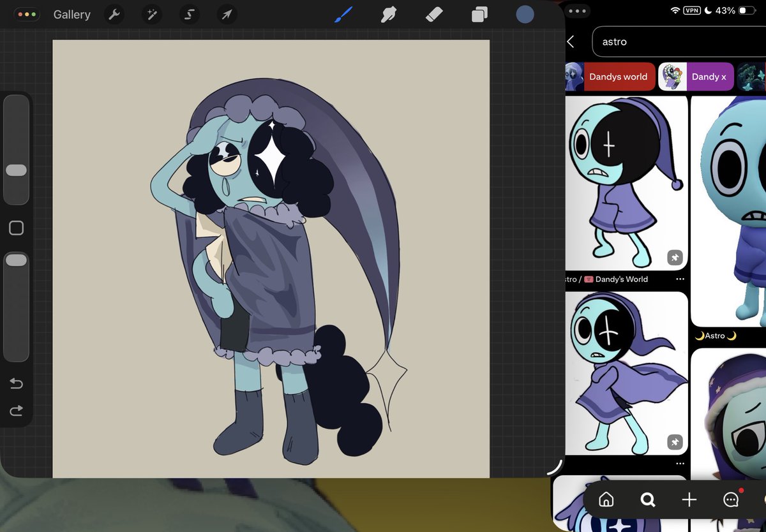Viewport: 766px width, 532px height.
Task: Open Pinterest messages chat icon
Action: tap(731, 499)
